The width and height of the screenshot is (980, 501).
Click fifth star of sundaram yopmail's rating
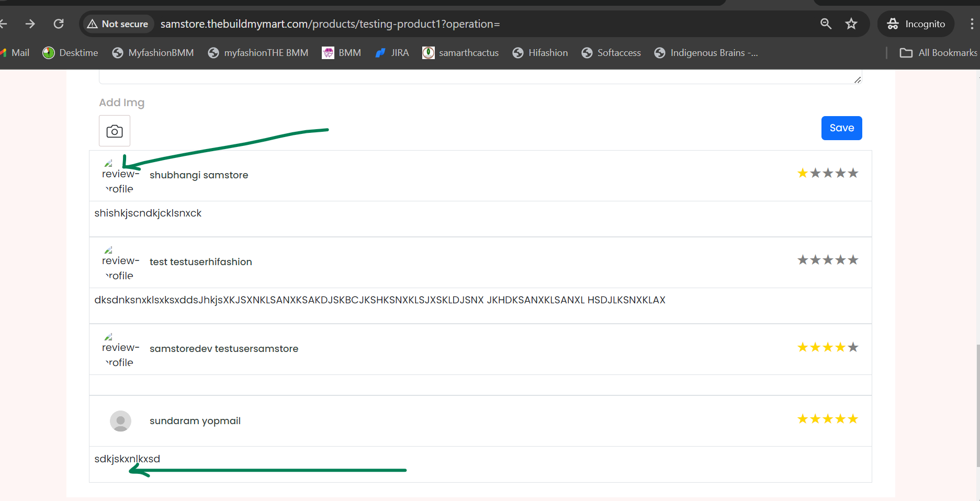(853, 419)
